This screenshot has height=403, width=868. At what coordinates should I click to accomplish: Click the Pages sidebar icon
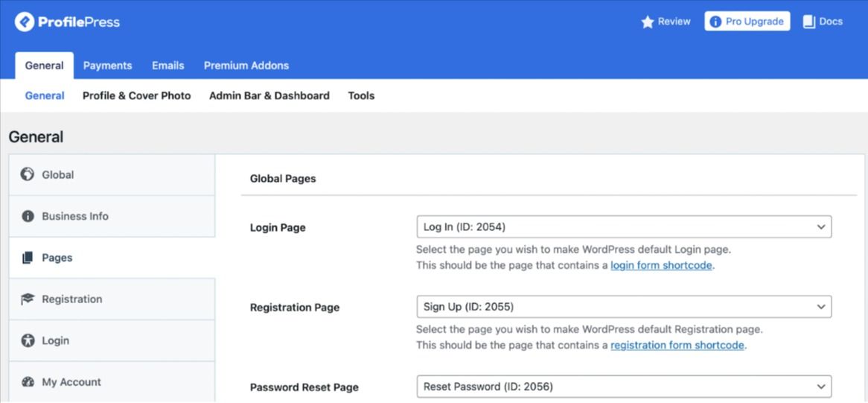click(28, 258)
